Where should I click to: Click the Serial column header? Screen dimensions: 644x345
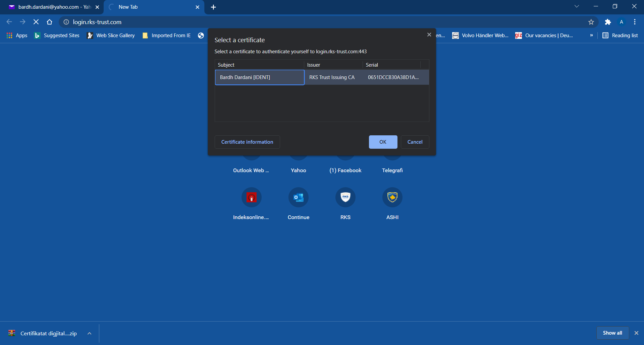[391, 65]
